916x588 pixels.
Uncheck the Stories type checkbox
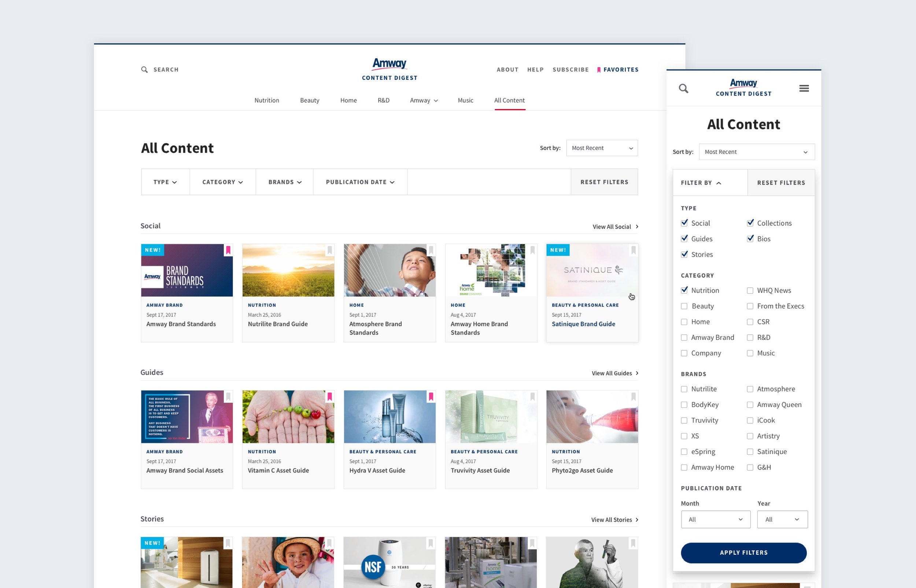(x=684, y=254)
